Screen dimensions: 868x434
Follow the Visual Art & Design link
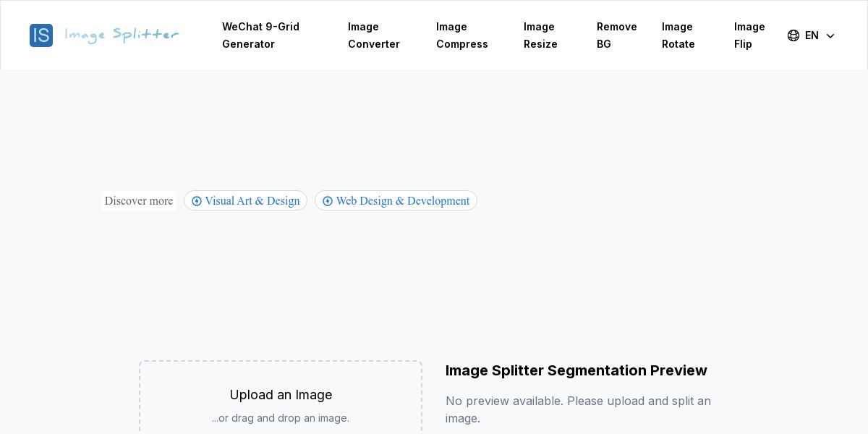tap(252, 201)
